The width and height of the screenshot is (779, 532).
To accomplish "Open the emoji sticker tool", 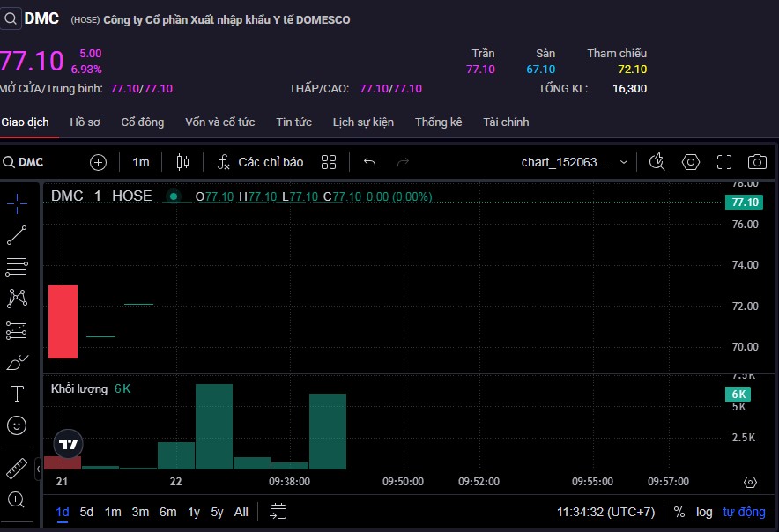I will pyautogui.click(x=17, y=425).
